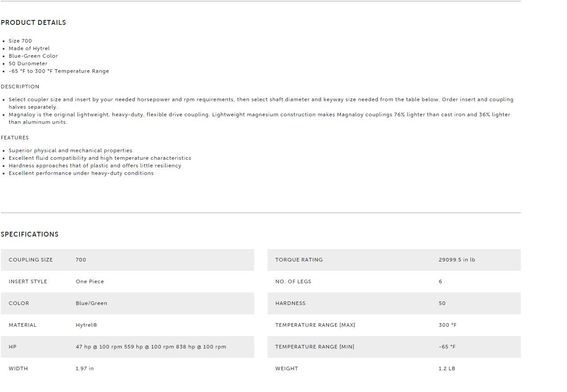This screenshot has height=392, width=567.
Task: Click the 50 Durometer bullet item
Action: coord(28,63)
